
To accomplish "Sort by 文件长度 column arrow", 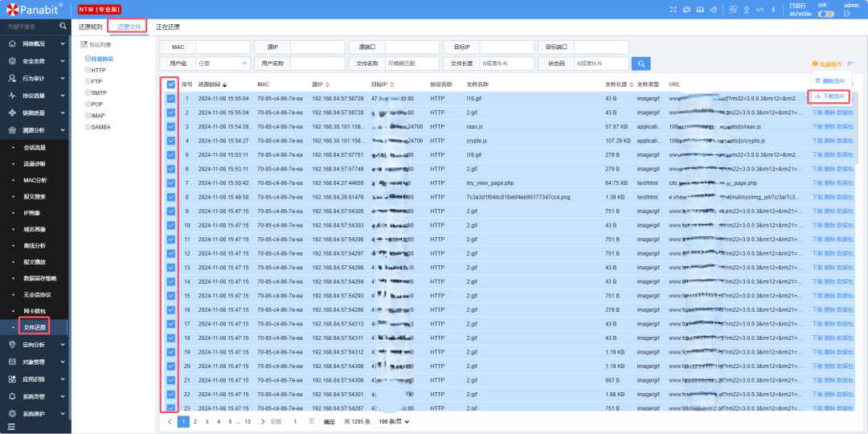I will point(632,84).
